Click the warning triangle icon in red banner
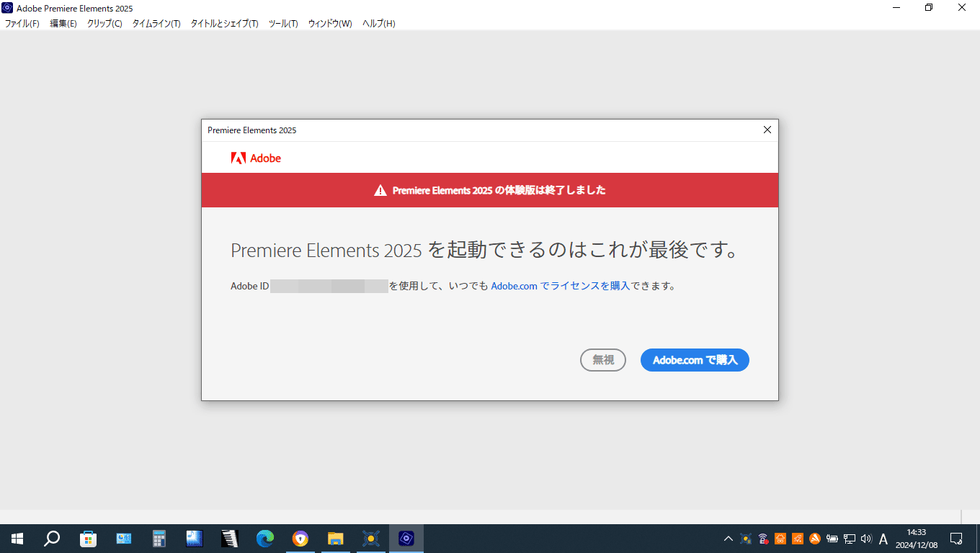 (x=380, y=191)
